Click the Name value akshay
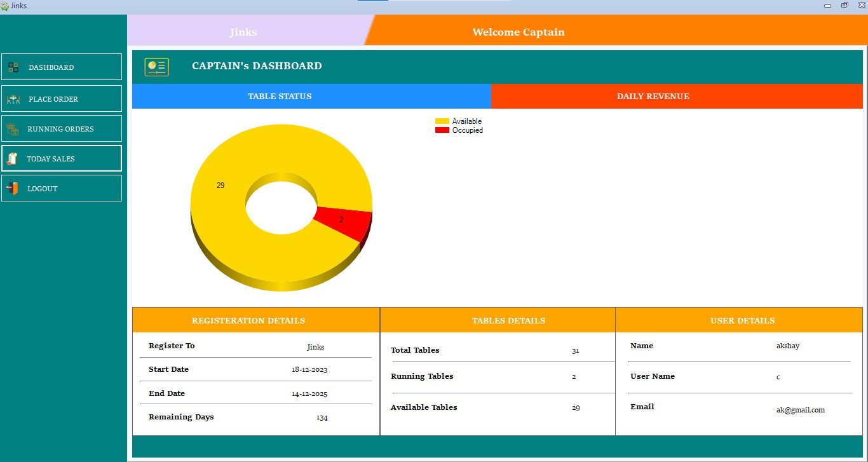Image resolution: width=868 pixels, height=462 pixels. [788, 346]
